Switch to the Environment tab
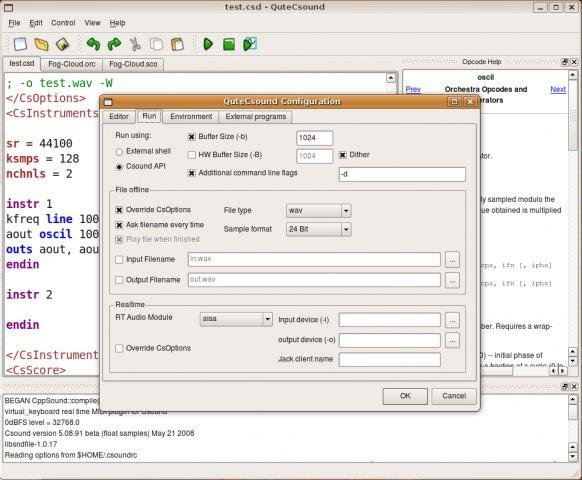This screenshot has width=582, height=480. click(191, 117)
